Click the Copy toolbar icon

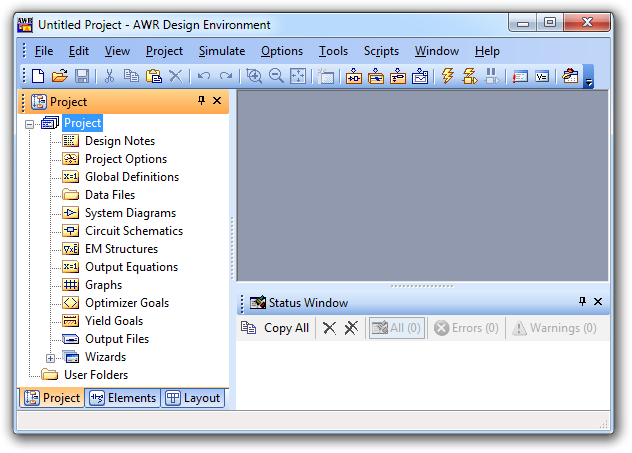coord(131,76)
